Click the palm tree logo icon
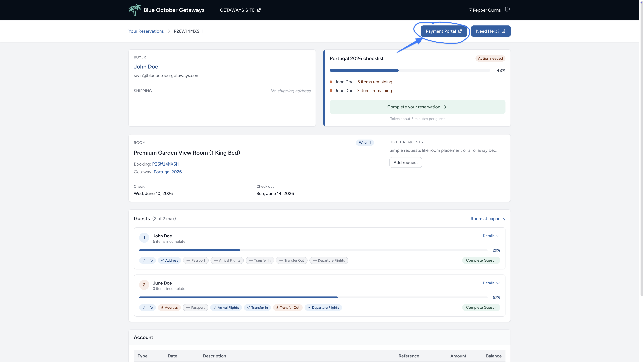 tap(135, 10)
